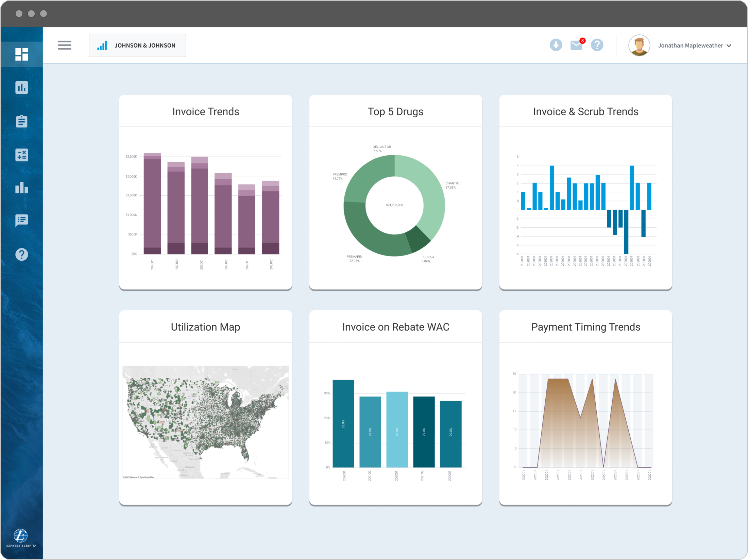Open the Invoice Trends card title
The image size is (748, 560).
(206, 111)
